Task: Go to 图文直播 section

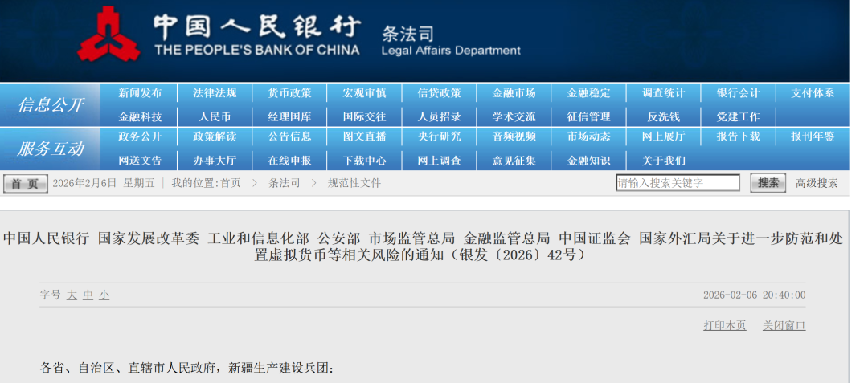Action: pos(364,136)
